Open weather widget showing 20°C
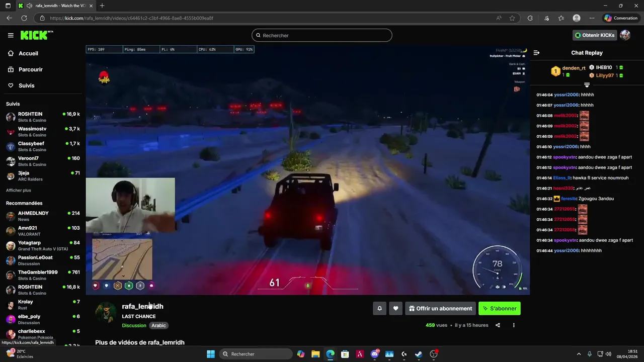Viewport: 644px width, 362px height. click(20, 354)
